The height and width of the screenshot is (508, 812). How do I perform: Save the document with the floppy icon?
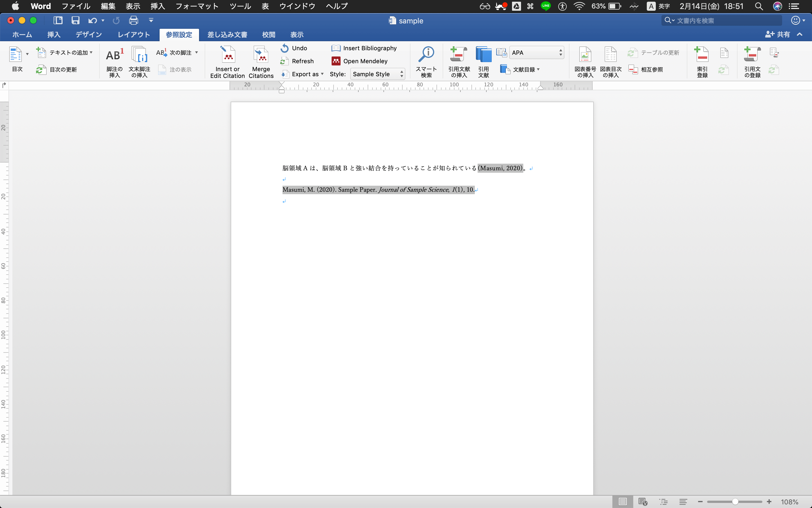coord(76,21)
